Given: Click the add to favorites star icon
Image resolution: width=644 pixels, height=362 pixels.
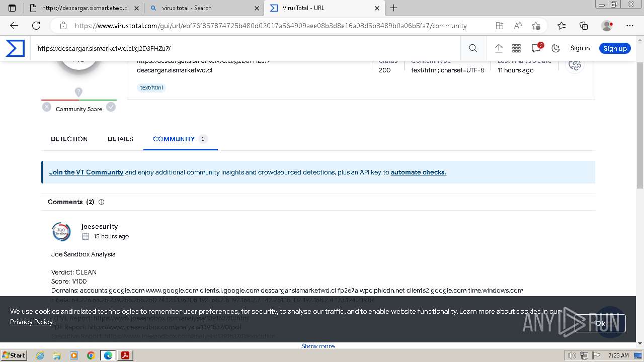Looking at the screenshot, I should click(x=536, y=26).
